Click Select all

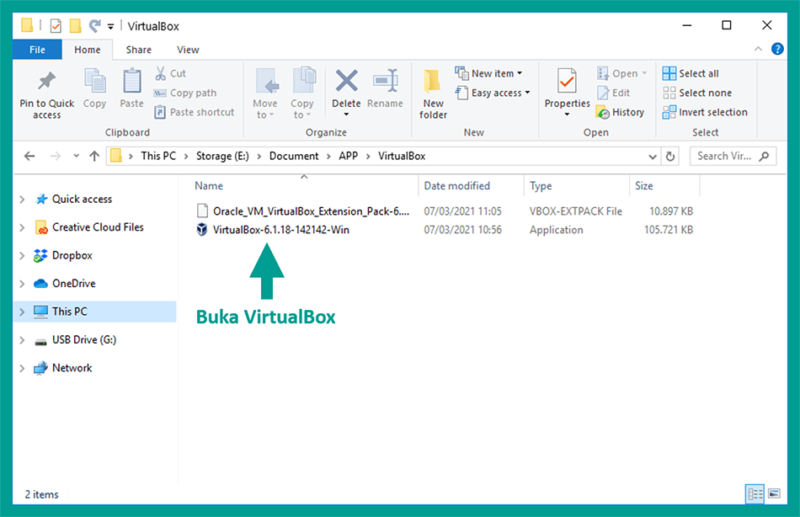690,73
